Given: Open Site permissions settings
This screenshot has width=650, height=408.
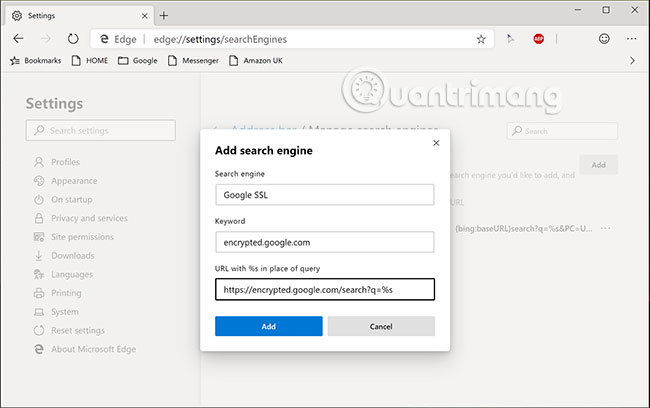Looking at the screenshot, I should click(73, 237).
